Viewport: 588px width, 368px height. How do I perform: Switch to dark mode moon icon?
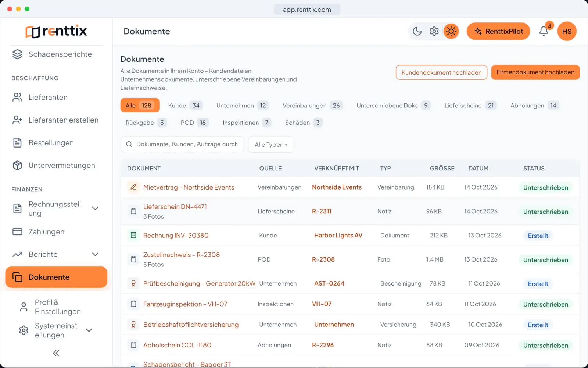coord(417,31)
